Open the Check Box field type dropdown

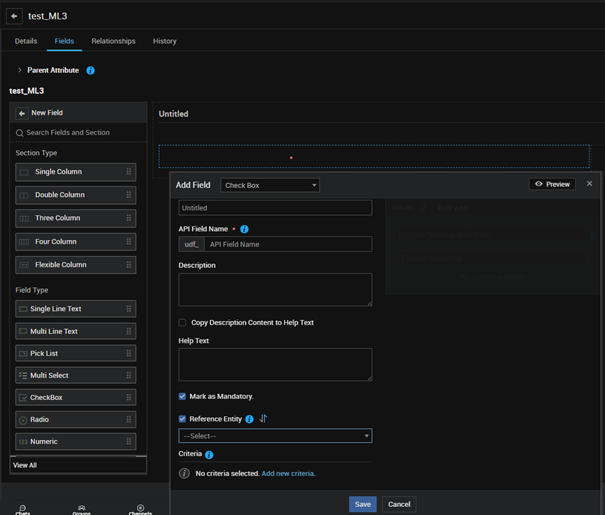coord(270,185)
